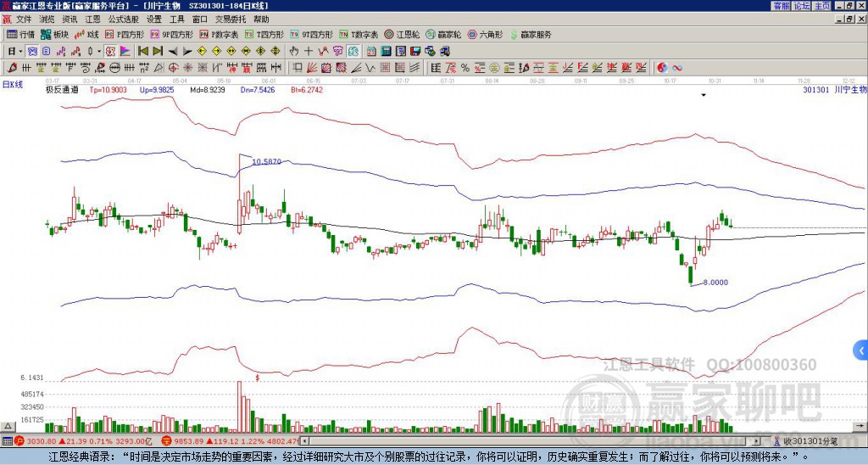Select the crosshair cursor tool

tap(309, 51)
